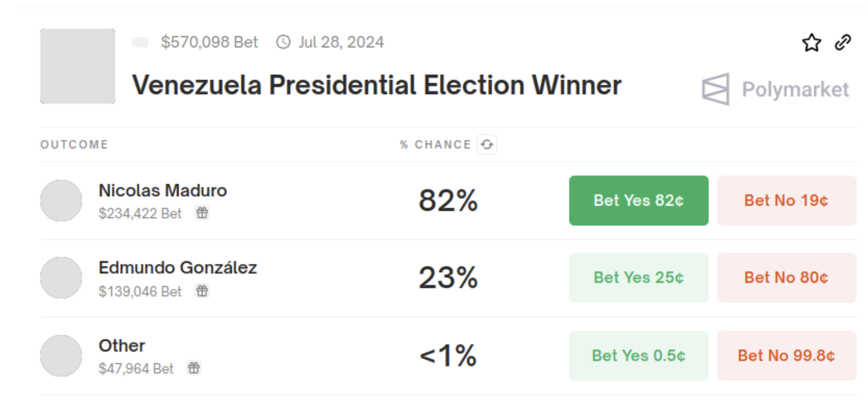
Task: Select Bet Yes 0.5¢ for Other
Action: click(x=638, y=356)
